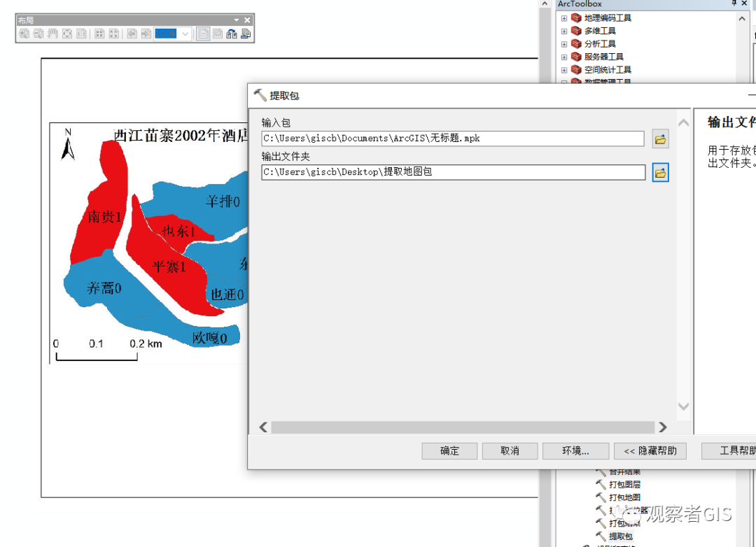Select the 多维工具 tree label

(600, 31)
